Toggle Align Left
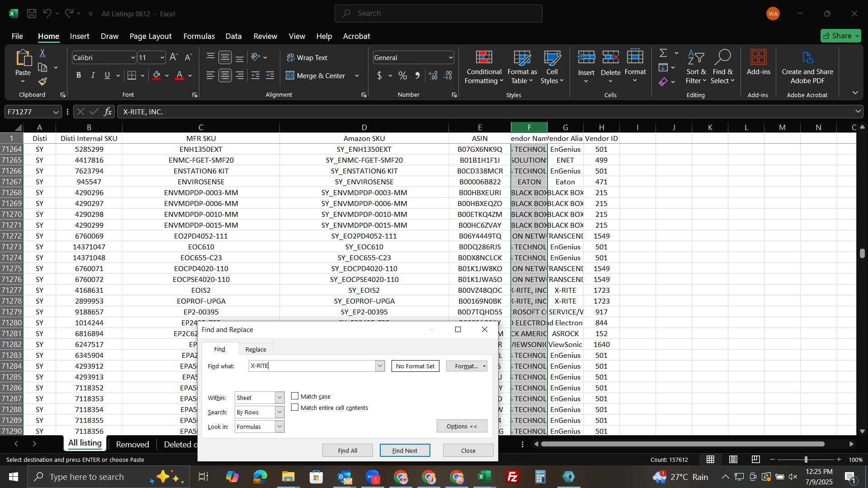 210,75
